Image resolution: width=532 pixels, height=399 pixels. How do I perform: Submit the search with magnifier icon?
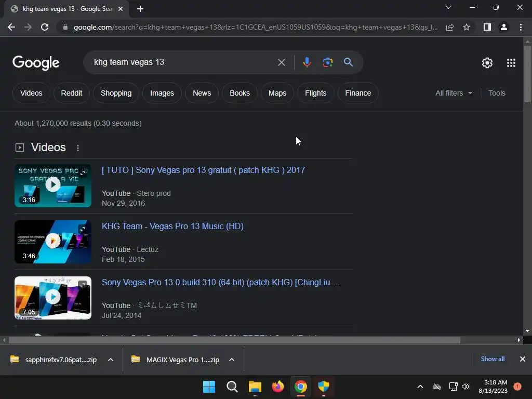point(348,62)
